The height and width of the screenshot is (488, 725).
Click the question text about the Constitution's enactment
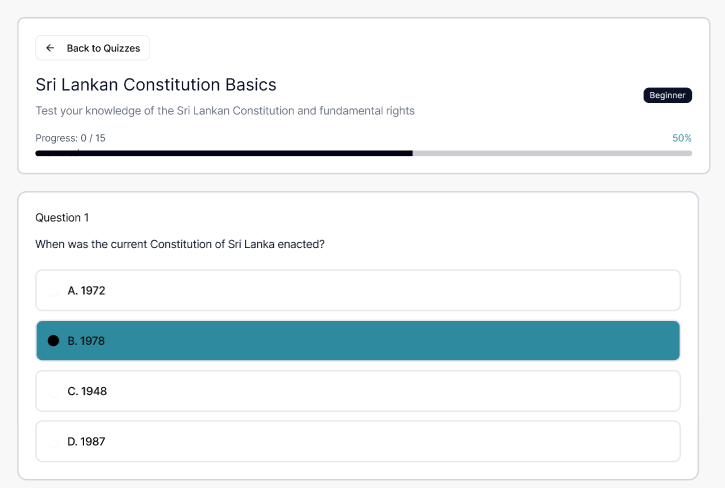click(180, 244)
